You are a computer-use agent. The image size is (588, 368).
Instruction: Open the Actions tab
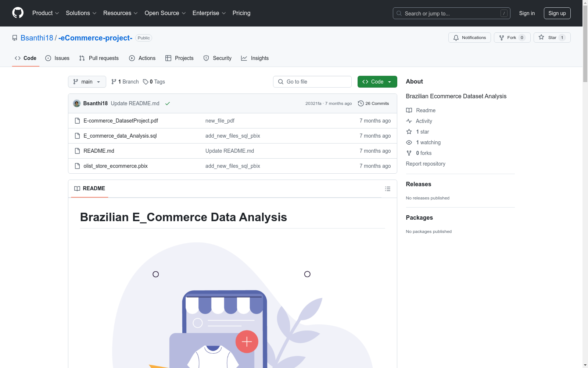point(142,58)
